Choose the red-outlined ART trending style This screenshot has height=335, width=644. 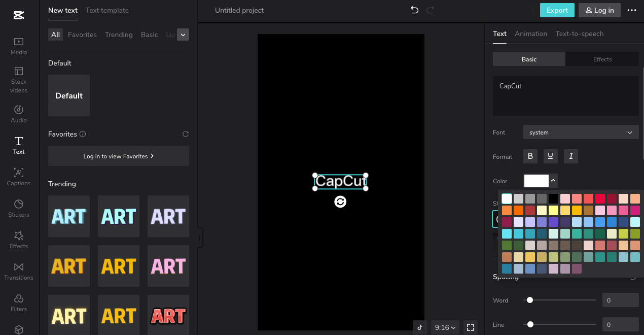(168, 316)
